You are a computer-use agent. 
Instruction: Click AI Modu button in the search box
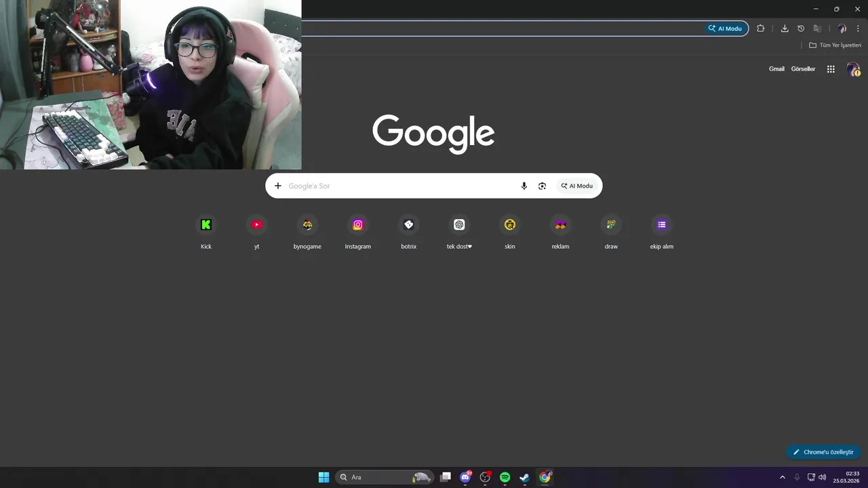[577, 186]
